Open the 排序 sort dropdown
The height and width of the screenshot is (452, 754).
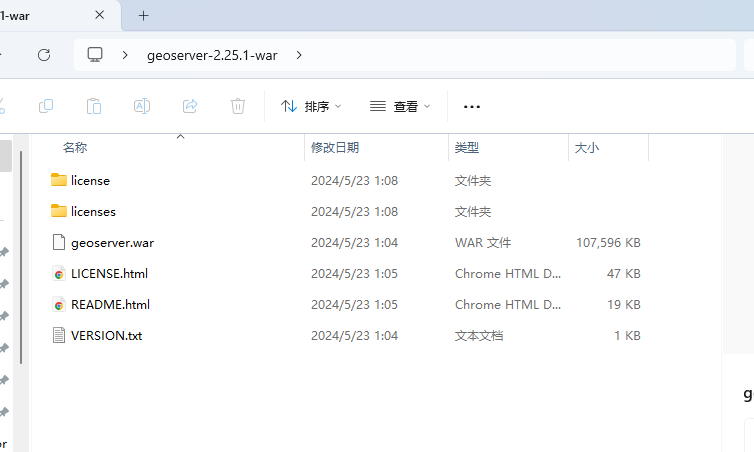tap(311, 106)
